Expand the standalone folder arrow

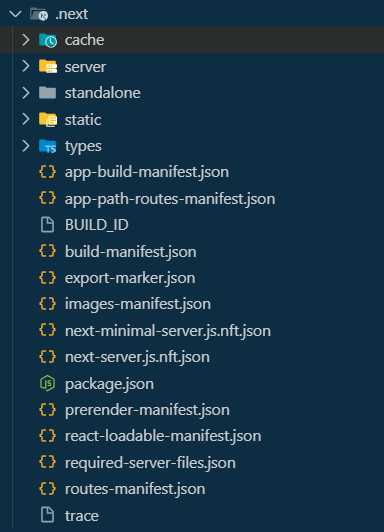pos(26,93)
